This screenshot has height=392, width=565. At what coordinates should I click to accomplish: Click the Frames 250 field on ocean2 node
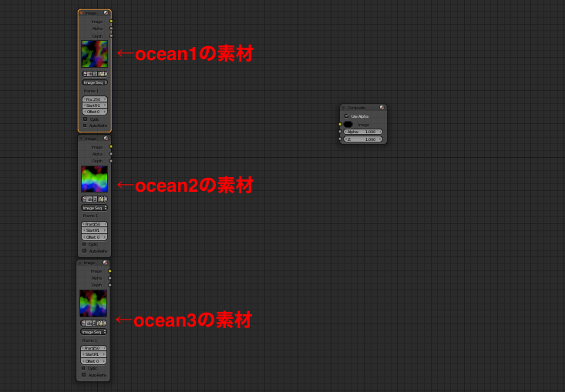coord(94,224)
